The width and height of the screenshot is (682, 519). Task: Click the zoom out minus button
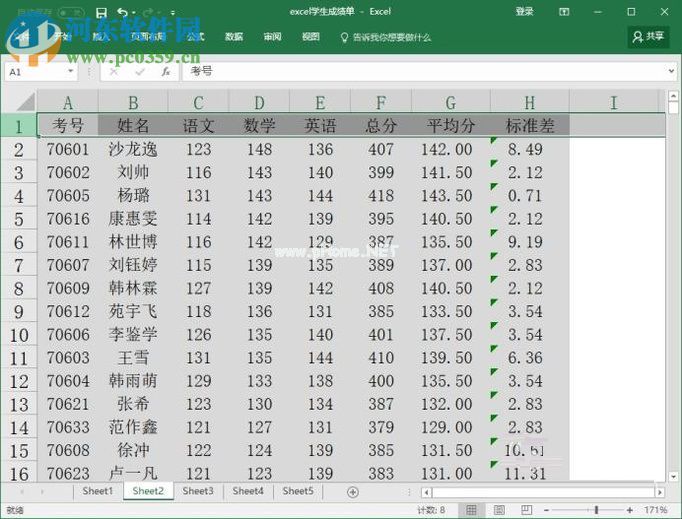(547, 510)
